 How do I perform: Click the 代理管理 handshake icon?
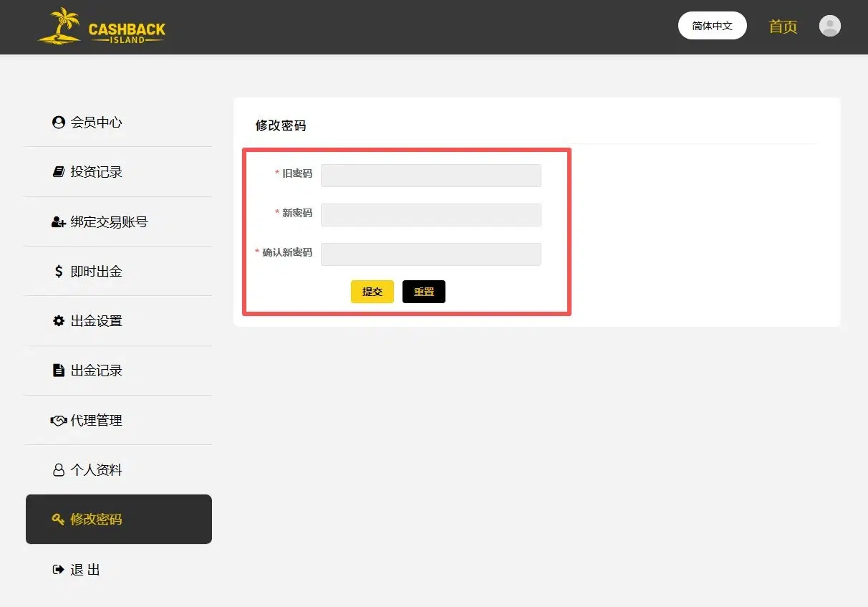point(59,421)
